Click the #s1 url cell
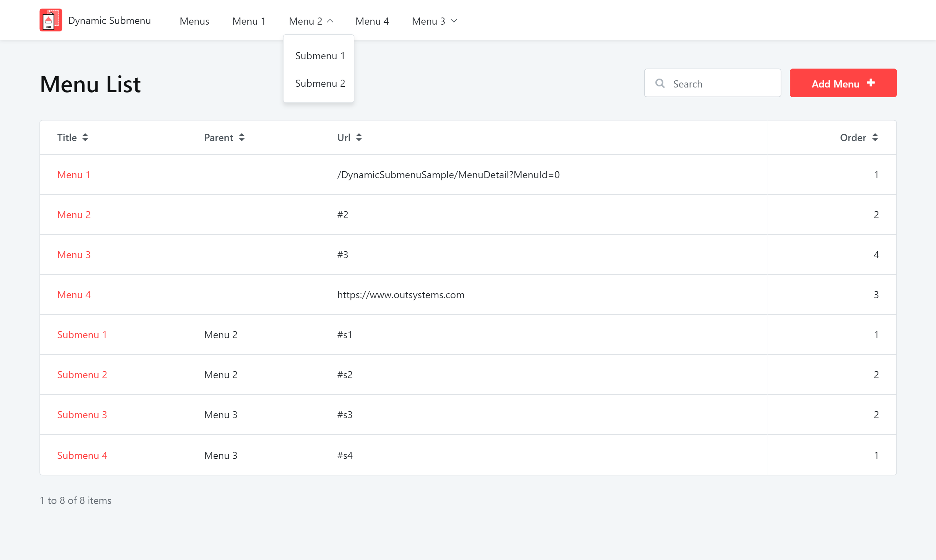This screenshot has height=560, width=936. pyautogui.click(x=345, y=335)
